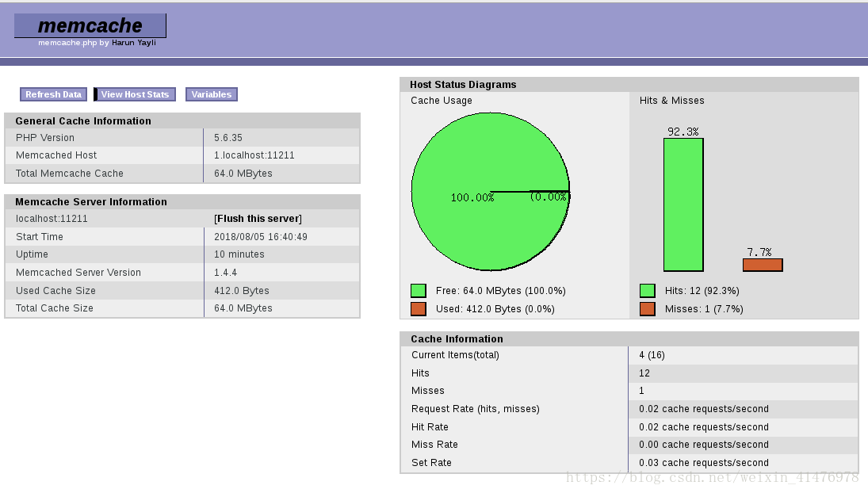Select PHP Version value 5.6.35

click(x=228, y=138)
